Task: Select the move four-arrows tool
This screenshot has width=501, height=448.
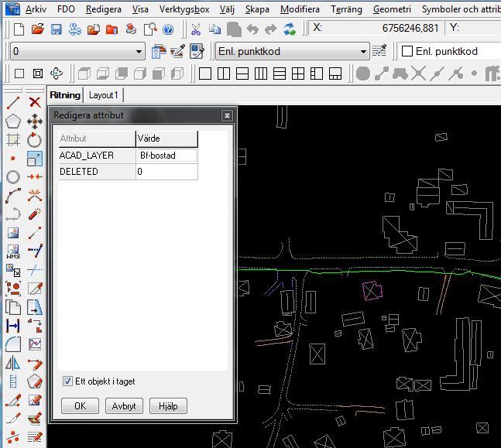Action: tap(35, 121)
